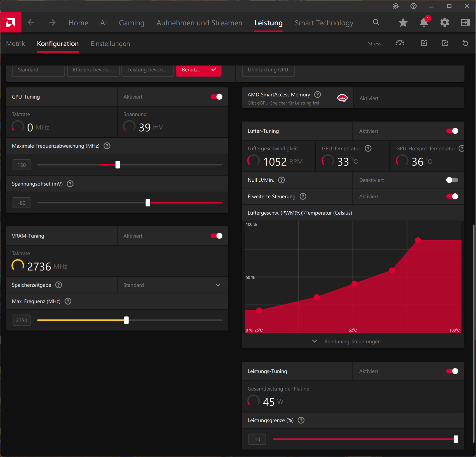This screenshot has width=476, height=457.
Task: Click the highest fan curve point
Action: click(418, 240)
